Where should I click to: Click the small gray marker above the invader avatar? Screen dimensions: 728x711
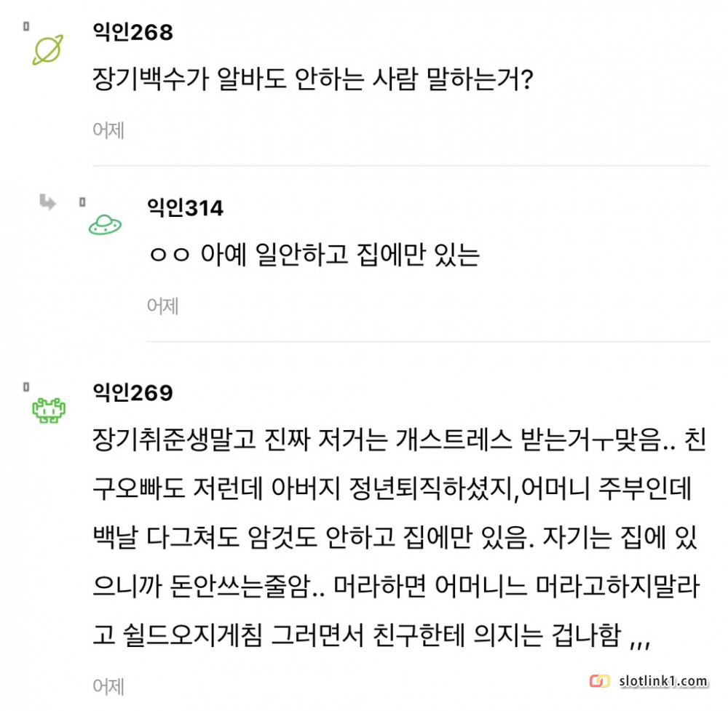coord(25,386)
